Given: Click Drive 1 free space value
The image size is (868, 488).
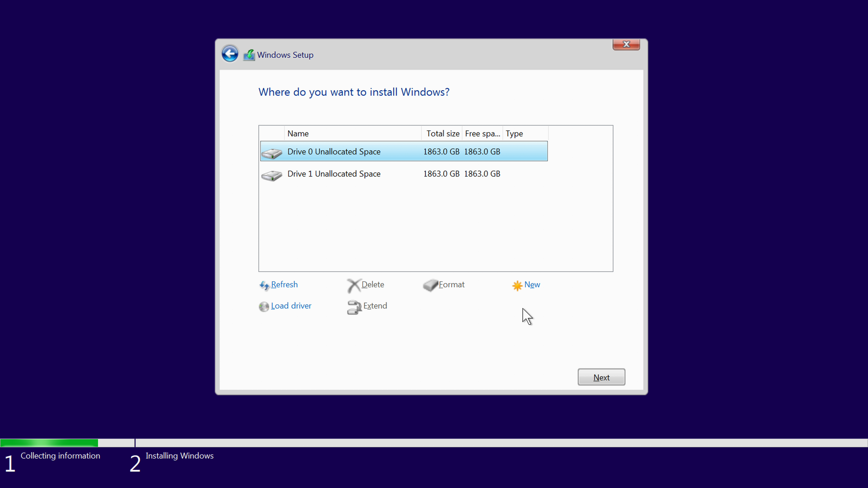Looking at the screenshot, I should [x=482, y=174].
